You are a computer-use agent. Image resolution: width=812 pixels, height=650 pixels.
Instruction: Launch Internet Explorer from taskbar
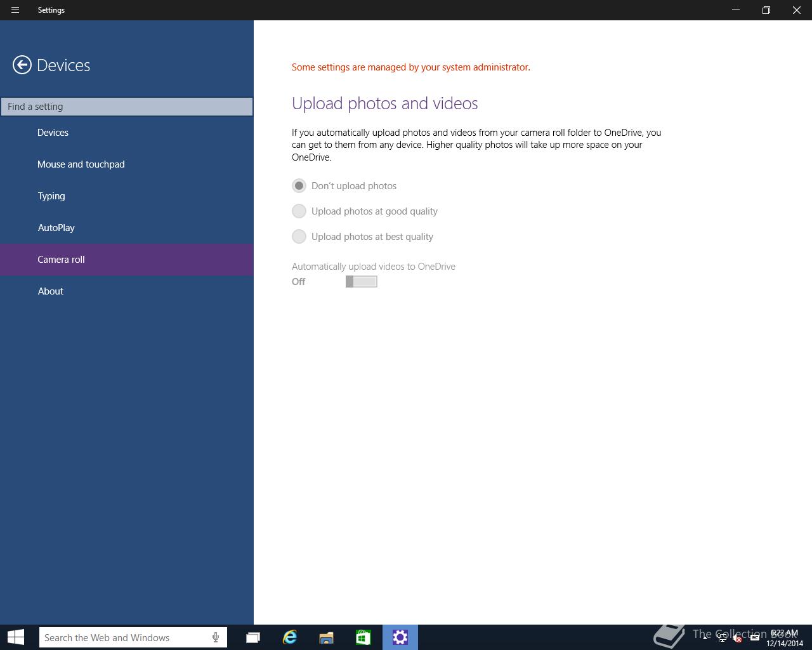(290, 637)
